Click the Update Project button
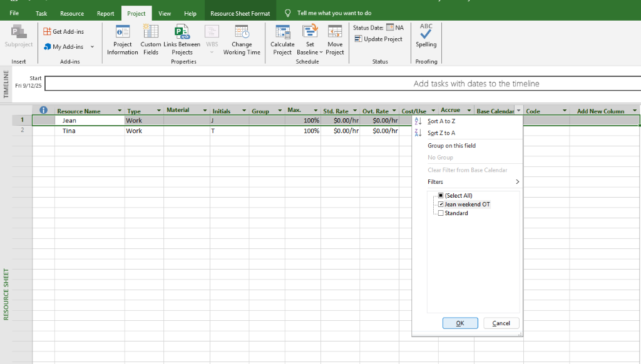Image resolution: width=641 pixels, height=364 pixels. coord(379,39)
